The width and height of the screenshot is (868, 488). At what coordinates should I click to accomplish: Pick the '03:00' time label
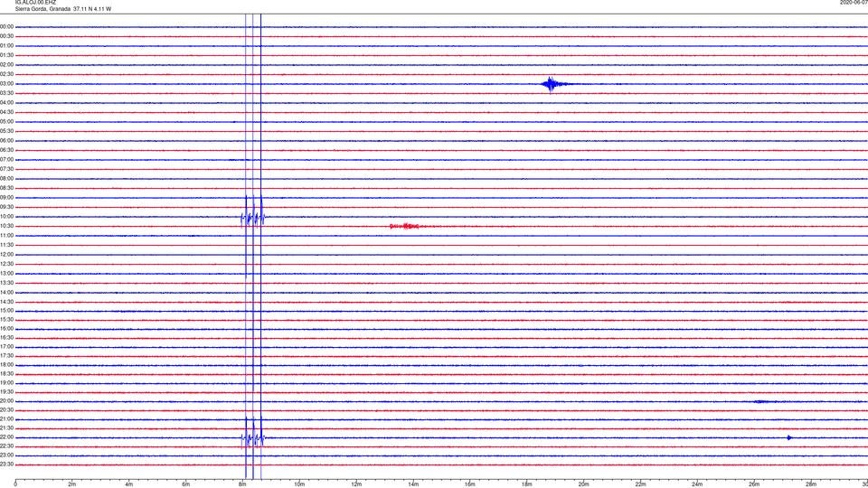coord(7,83)
